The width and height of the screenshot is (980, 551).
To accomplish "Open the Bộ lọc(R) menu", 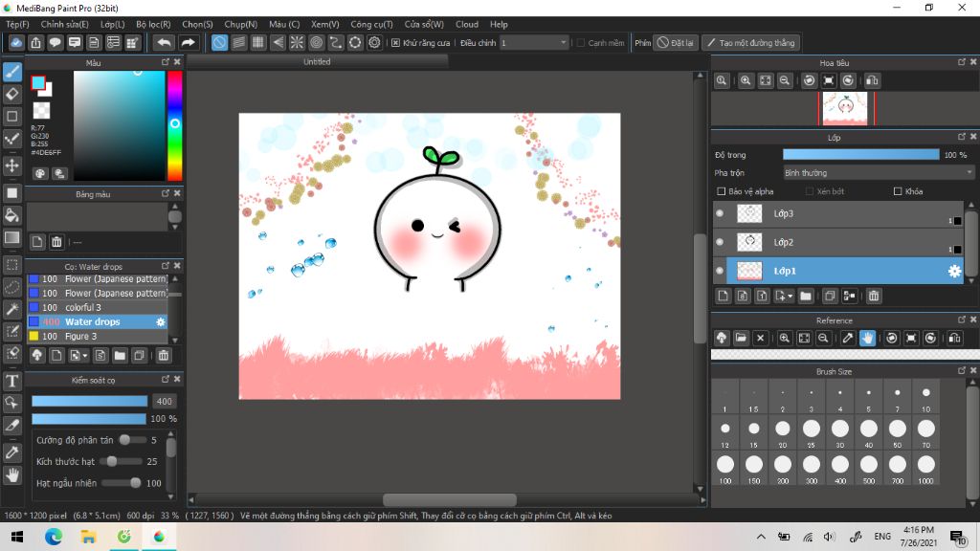I will tap(153, 24).
